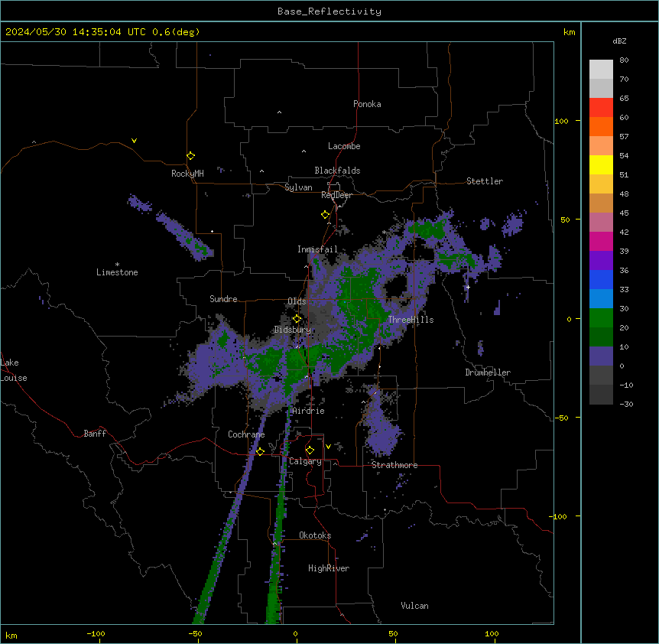Click the yellow station marker south of RedDeer
659x644 pixels.
tap(325, 215)
